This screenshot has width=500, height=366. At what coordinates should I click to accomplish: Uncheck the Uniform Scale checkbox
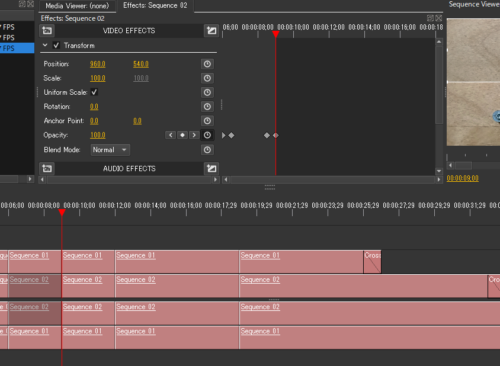pos(94,92)
